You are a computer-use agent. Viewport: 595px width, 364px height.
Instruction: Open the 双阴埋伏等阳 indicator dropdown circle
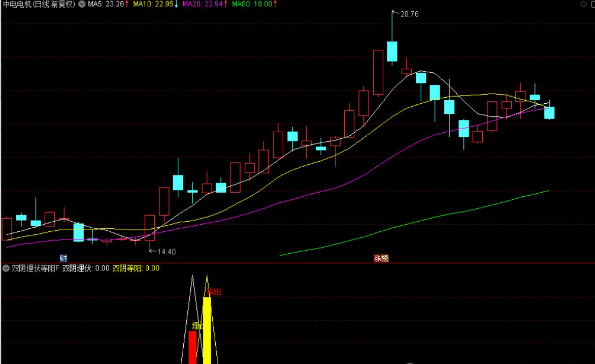(6, 268)
